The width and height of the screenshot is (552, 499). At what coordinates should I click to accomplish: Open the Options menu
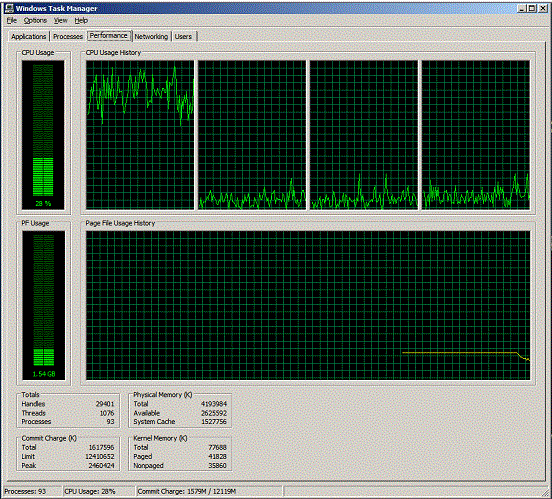(35, 20)
